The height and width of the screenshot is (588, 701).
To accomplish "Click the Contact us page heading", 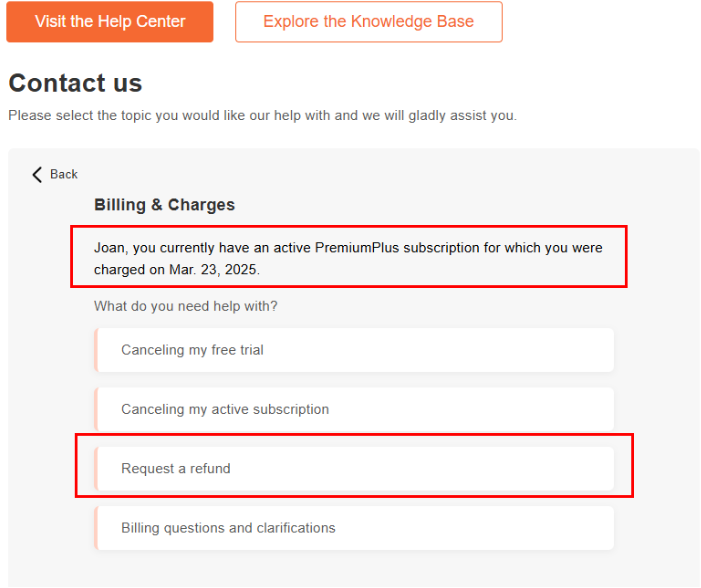I will (75, 83).
